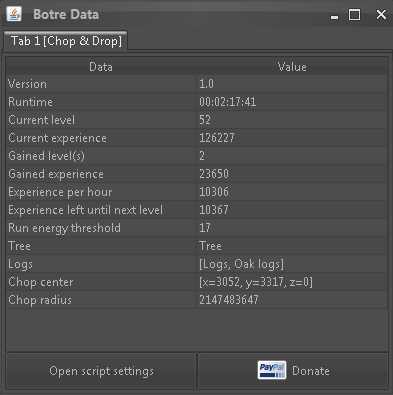Select the version value 1.0
Viewport: 393px width, 395px height.
[206, 84]
